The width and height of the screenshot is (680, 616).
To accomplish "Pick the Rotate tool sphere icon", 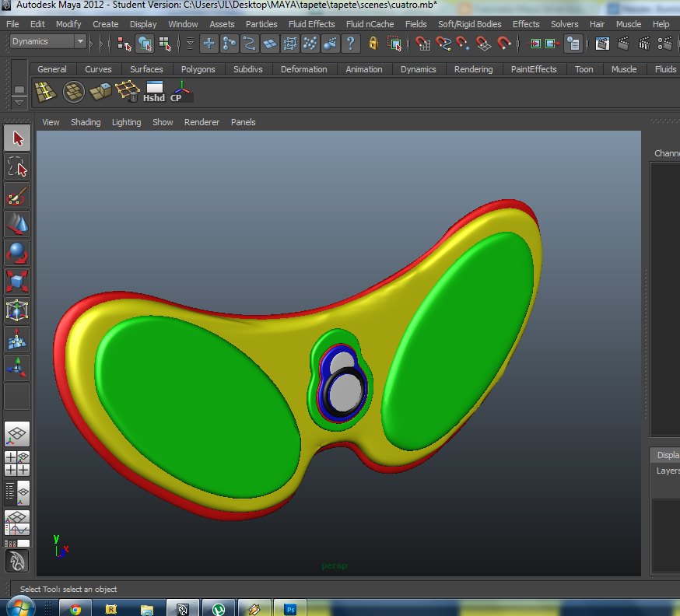I will coord(17,253).
